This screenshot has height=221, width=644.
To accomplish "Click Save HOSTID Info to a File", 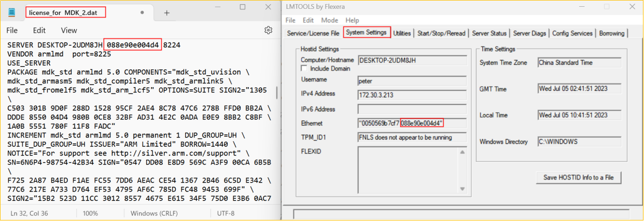I will click(578, 177).
